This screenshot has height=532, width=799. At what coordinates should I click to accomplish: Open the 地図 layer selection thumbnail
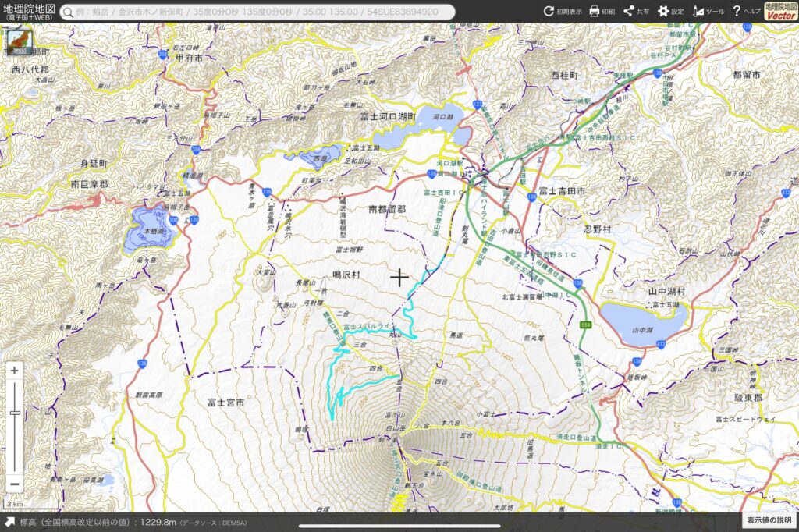(x=20, y=43)
